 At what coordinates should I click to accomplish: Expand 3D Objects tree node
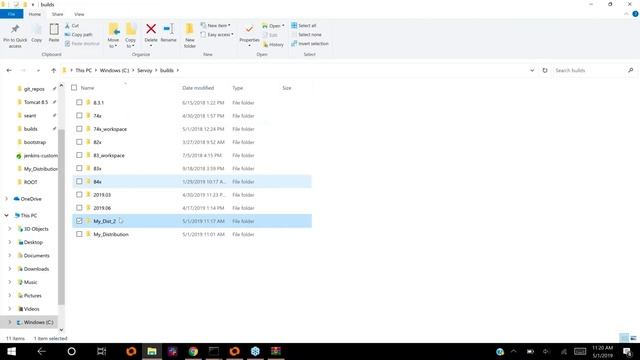(10, 229)
